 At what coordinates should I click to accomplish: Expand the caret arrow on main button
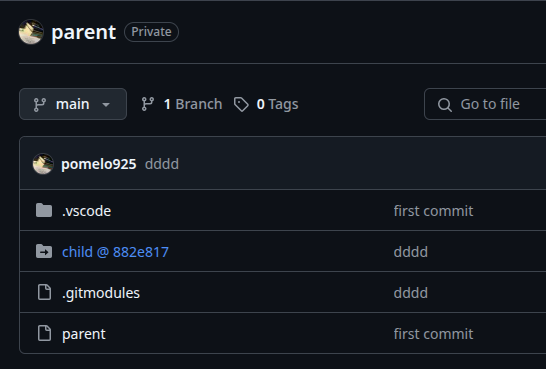[x=106, y=104]
